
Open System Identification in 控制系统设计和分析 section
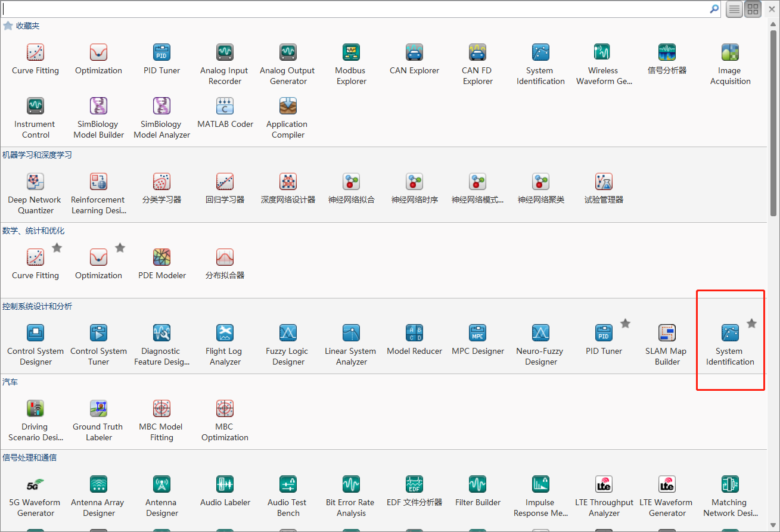click(730, 346)
